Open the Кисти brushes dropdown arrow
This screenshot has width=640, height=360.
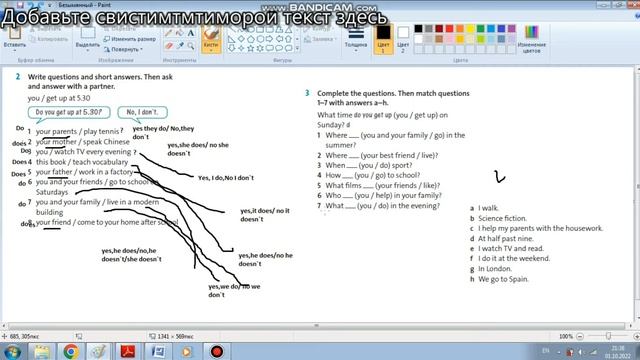pos(211,51)
